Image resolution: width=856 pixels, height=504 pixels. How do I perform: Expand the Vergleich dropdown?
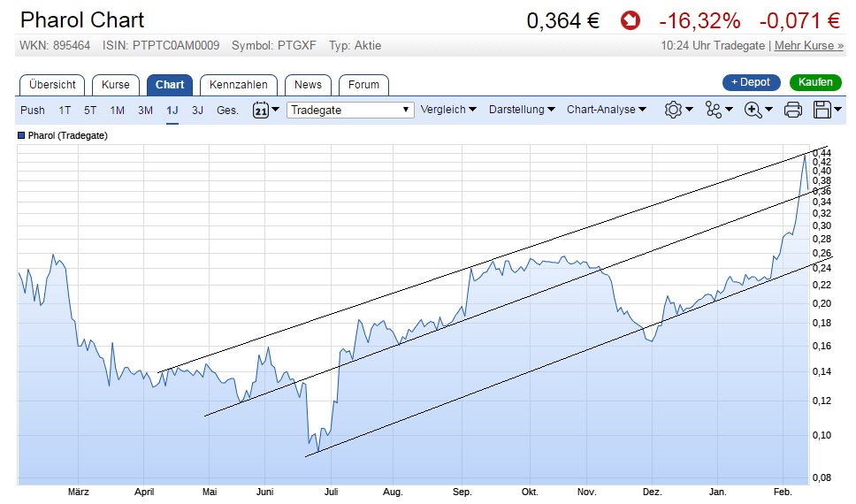click(448, 110)
